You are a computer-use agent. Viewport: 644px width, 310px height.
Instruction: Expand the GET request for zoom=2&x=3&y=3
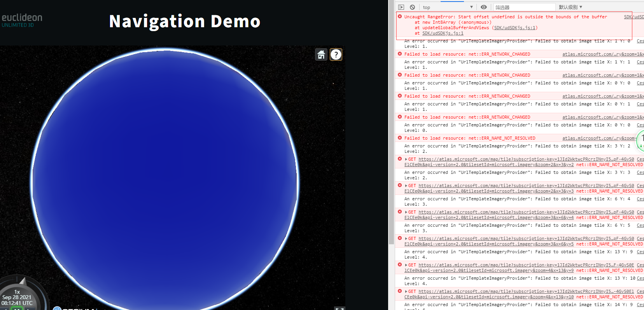click(406, 186)
